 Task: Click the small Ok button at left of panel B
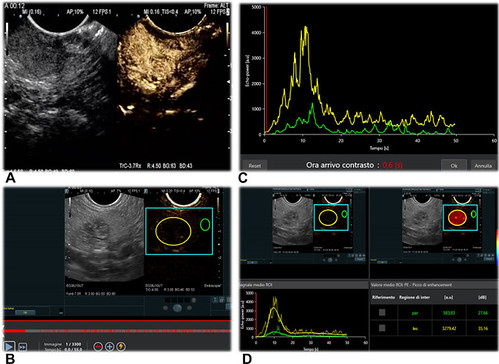(x=25, y=313)
